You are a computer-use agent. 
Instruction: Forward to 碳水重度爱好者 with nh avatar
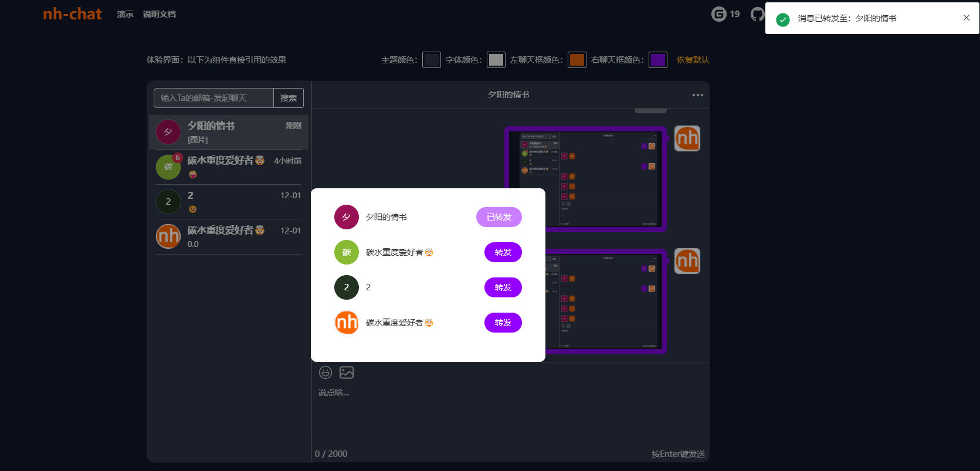503,323
